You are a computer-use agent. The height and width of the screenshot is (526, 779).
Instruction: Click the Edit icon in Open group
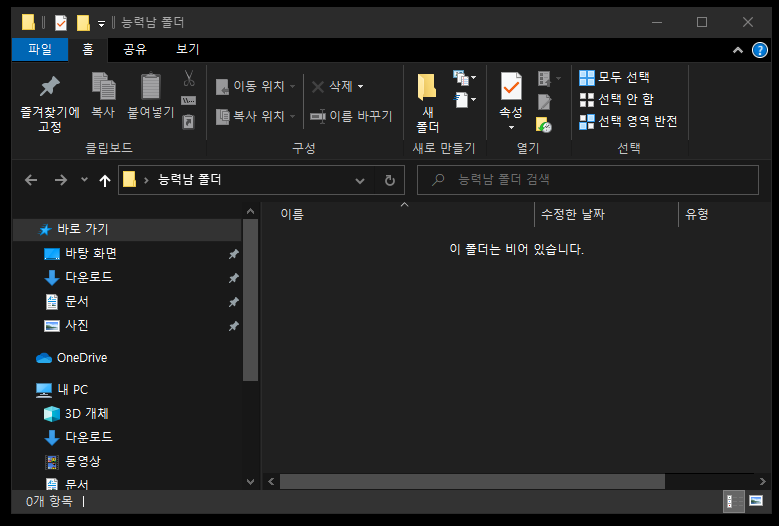pyautogui.click(x=545, y=102)
